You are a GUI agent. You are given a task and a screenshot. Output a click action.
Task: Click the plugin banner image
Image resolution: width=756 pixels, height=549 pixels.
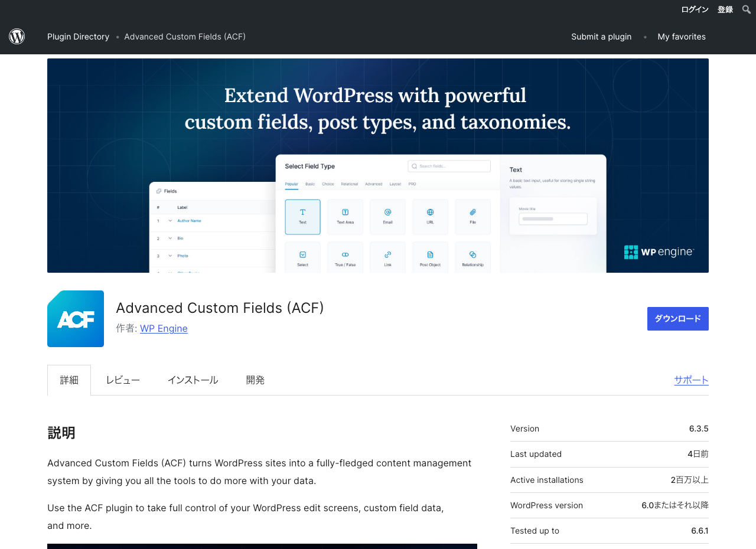pos(378,165)
